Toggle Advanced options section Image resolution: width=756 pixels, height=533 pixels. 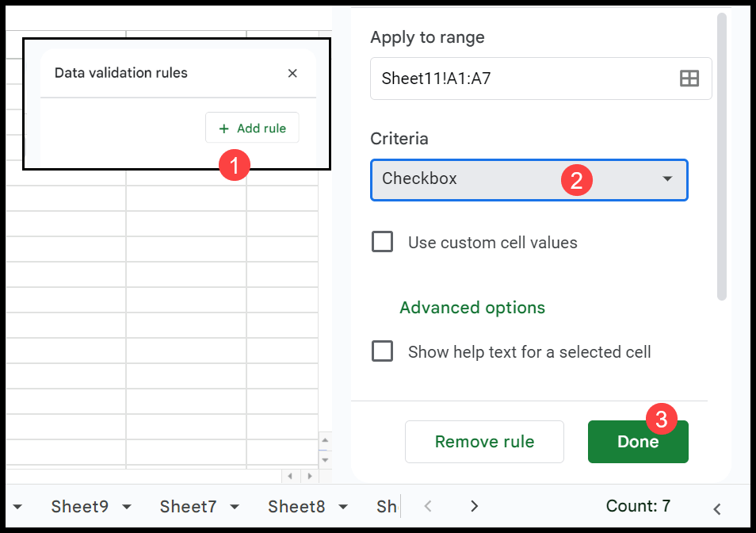pyautogui.click(x=472, y=307)
